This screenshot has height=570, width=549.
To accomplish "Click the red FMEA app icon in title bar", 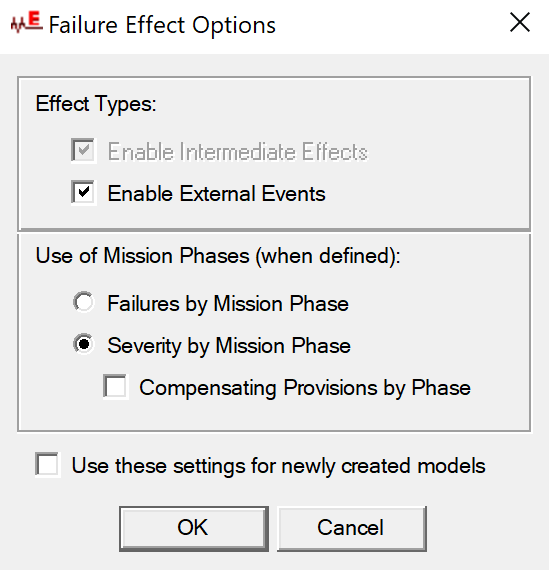I will click(26, 23).
